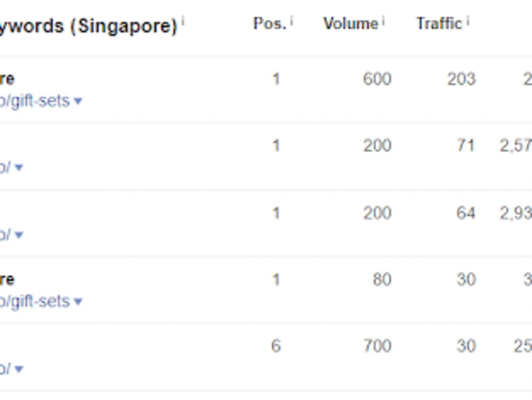Open gift-sets URL link in volume 80 row
532x400 pixels.
click(x=35, y=301)
